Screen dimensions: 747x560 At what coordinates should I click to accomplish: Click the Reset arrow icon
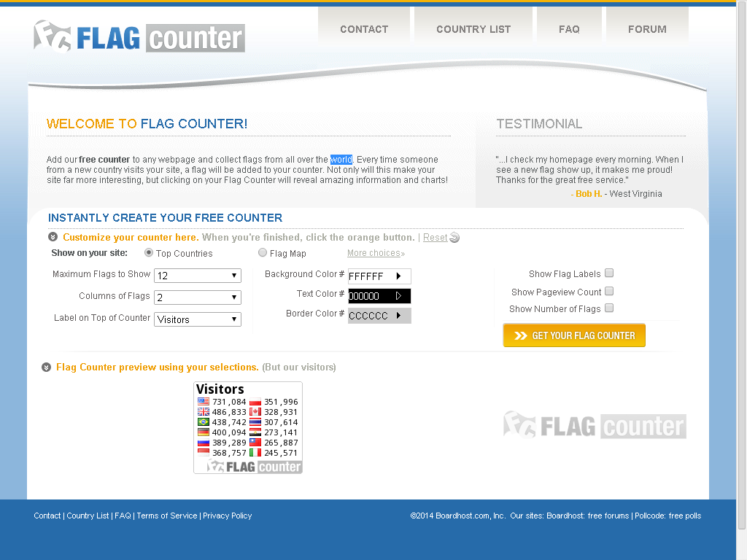coord(454,237)
